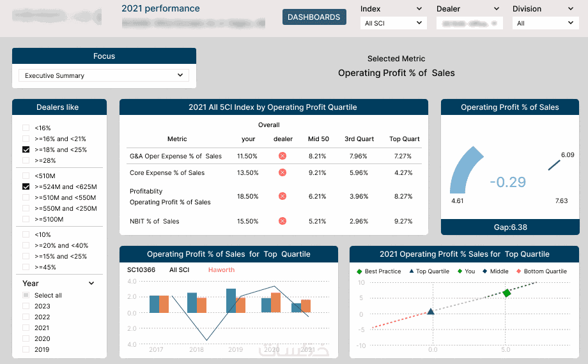The width and height of the screenshot is (588, 364).
Task: Toggle the >=16% and <21% checkbox
Action: (x=26, y=139)
